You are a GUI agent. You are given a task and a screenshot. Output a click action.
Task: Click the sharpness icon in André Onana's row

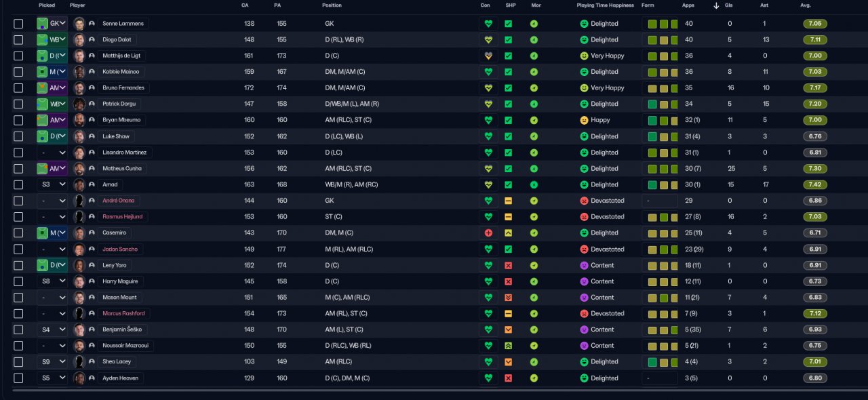click(508, 201)
